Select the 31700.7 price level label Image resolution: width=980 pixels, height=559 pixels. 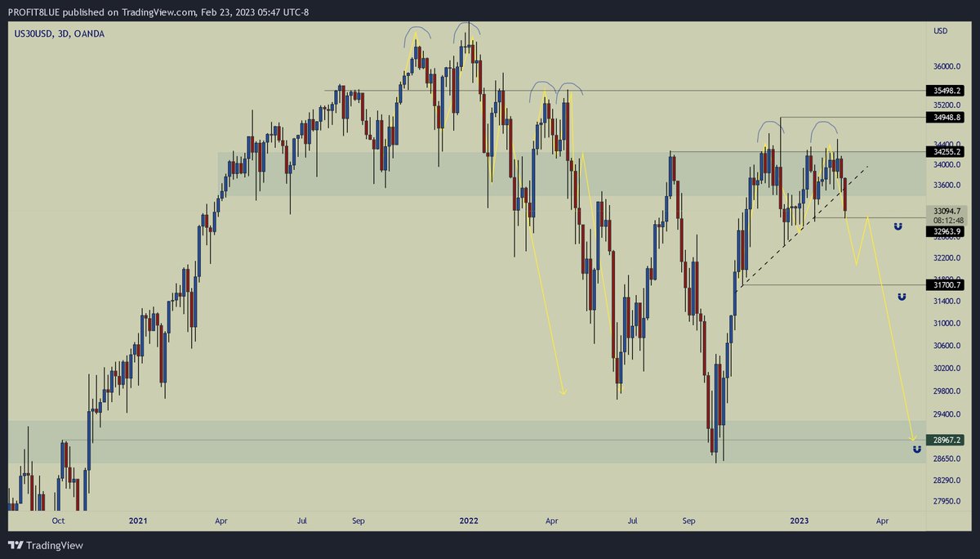click(x=944, y=285)
